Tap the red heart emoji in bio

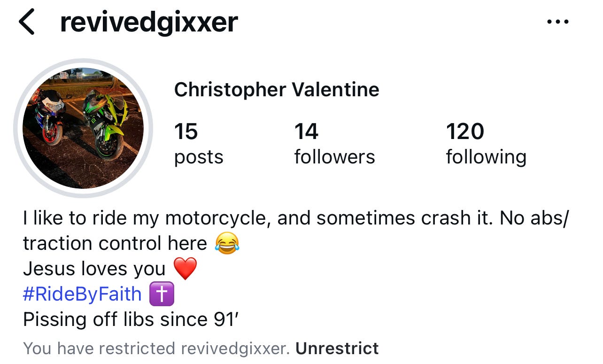(185, 269)
